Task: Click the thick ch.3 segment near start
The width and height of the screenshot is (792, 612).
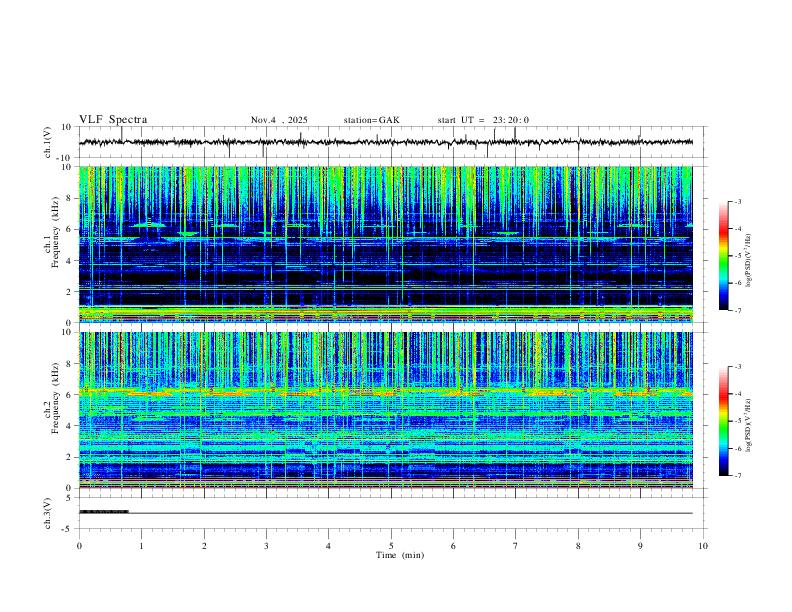Action: coord(104,512)
